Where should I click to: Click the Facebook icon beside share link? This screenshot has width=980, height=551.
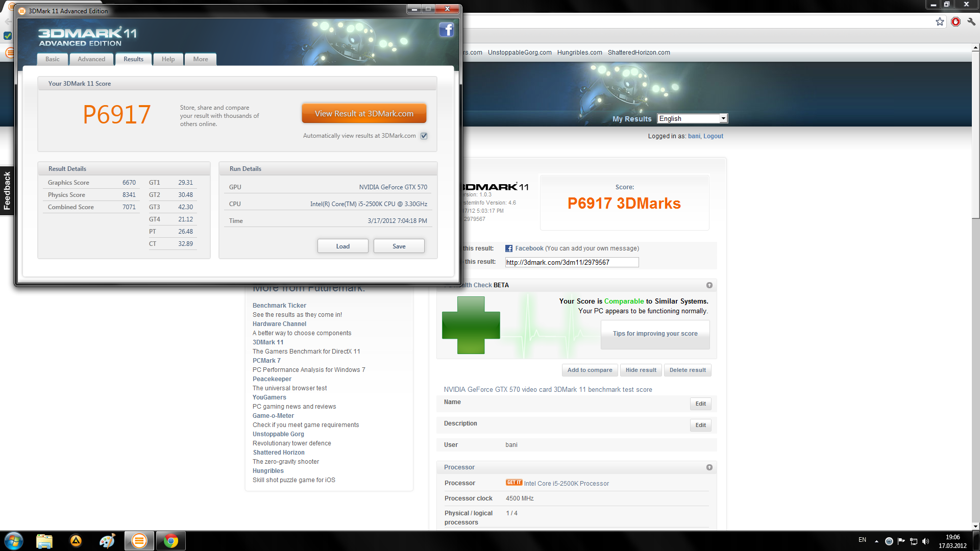(x=509, y=248)
